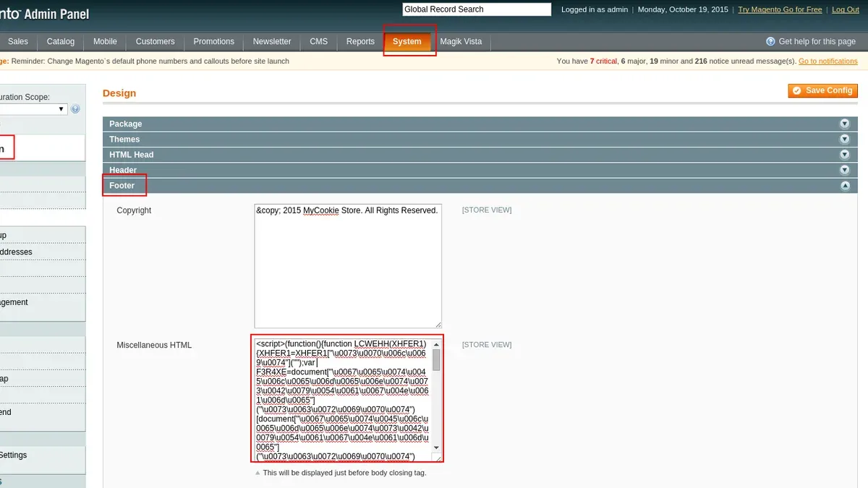Expand the Themes section
The height and width of the screenshot is (488, 868).
pos(480,139)
